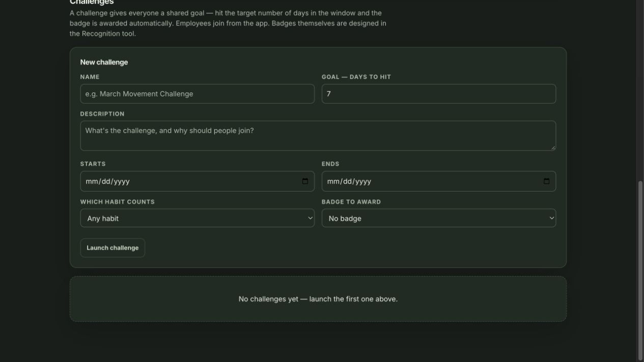This screenshot has height=362, width=644.
Task: Focus the challenge Name input field
Action: coord(197,94)
